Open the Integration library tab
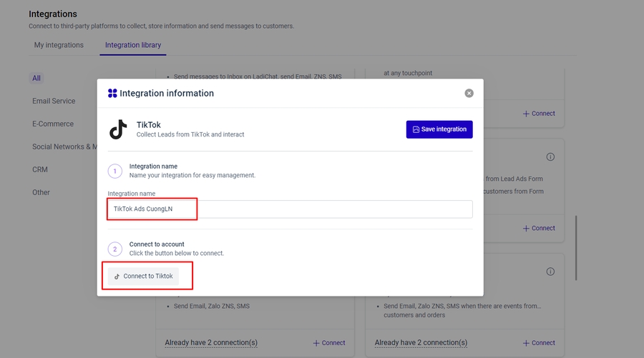 (x=133, y=45)
